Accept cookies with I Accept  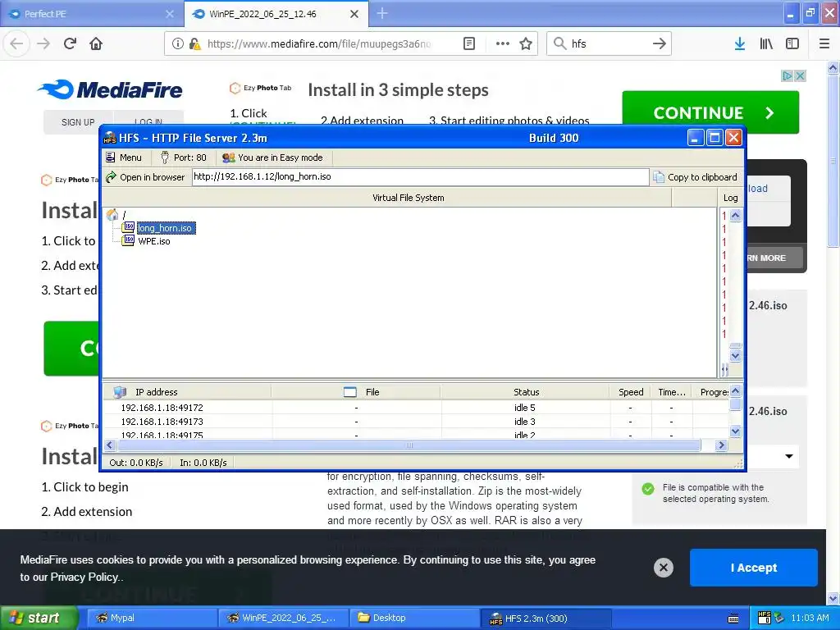753,568
